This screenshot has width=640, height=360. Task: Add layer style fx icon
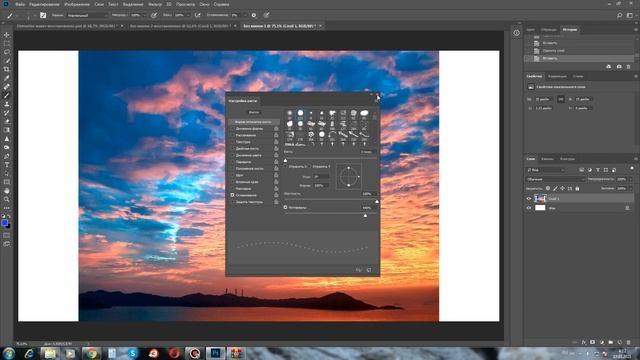tap(584, 342)
